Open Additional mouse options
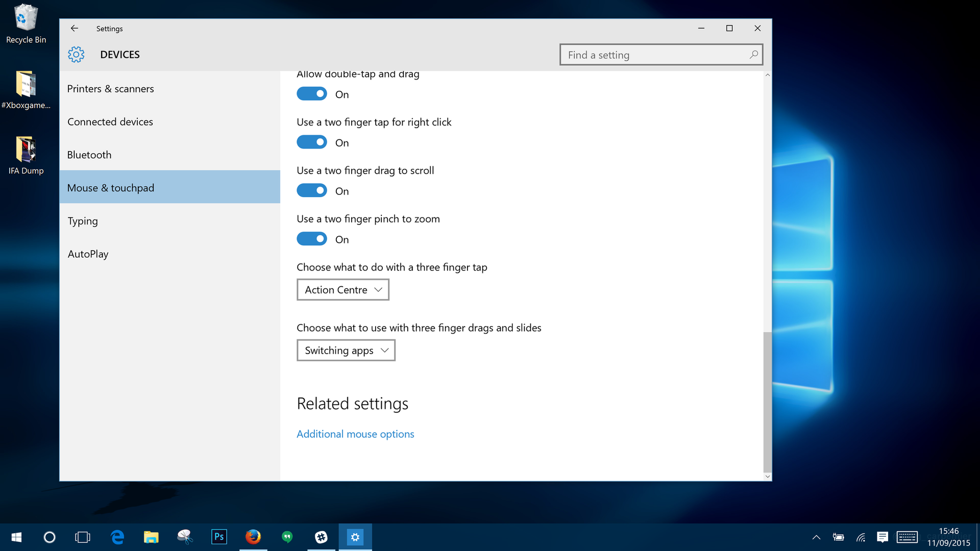 click(x=355, y=434)
